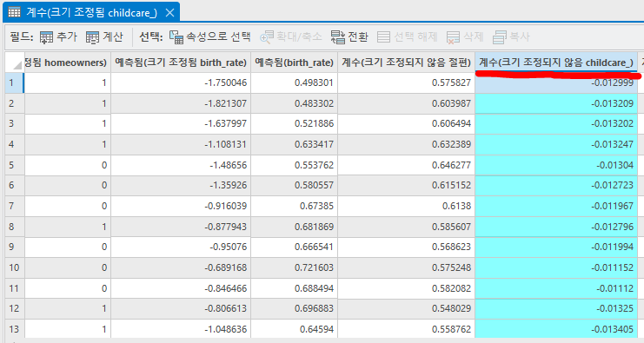The height and width of the screenshot is (343, 644).
Task: Click the cell with value -0.013209
Action: click(556, 103)
